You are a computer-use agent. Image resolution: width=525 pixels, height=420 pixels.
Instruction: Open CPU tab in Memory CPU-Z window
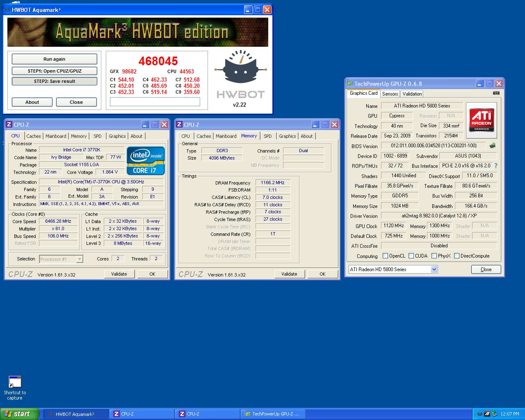click(x=186, y=136)
